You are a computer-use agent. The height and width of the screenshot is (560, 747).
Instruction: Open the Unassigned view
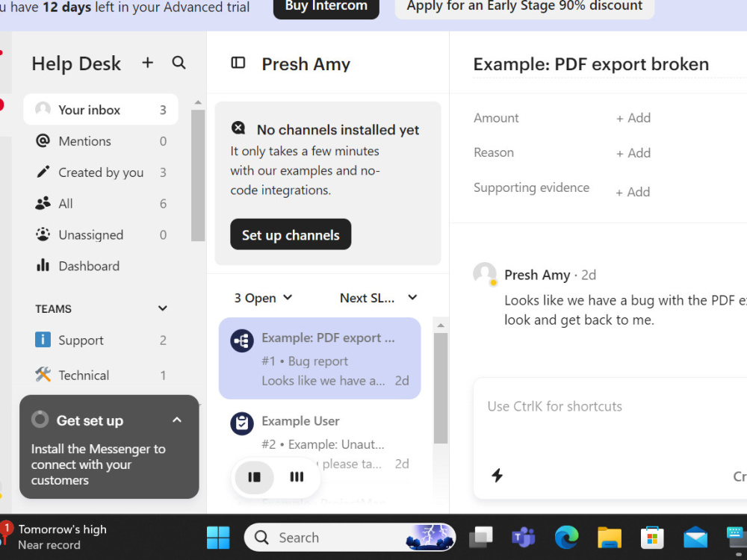(x=101, y=234)
